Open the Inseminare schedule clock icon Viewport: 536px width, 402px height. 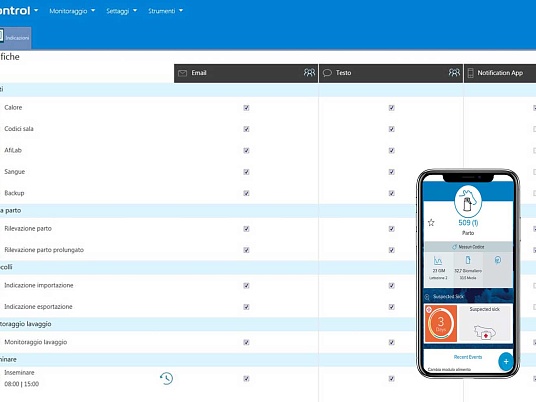click(166, 378)
